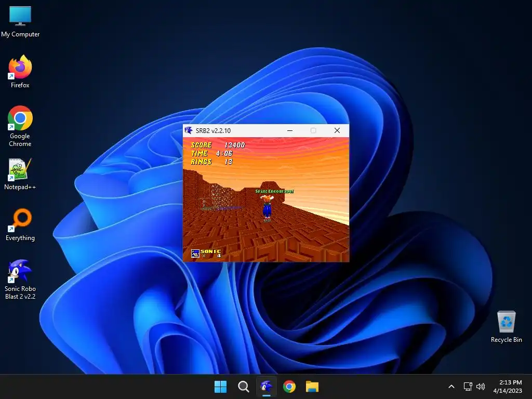Open File Explorer from the taskbar

pos(312,387)
